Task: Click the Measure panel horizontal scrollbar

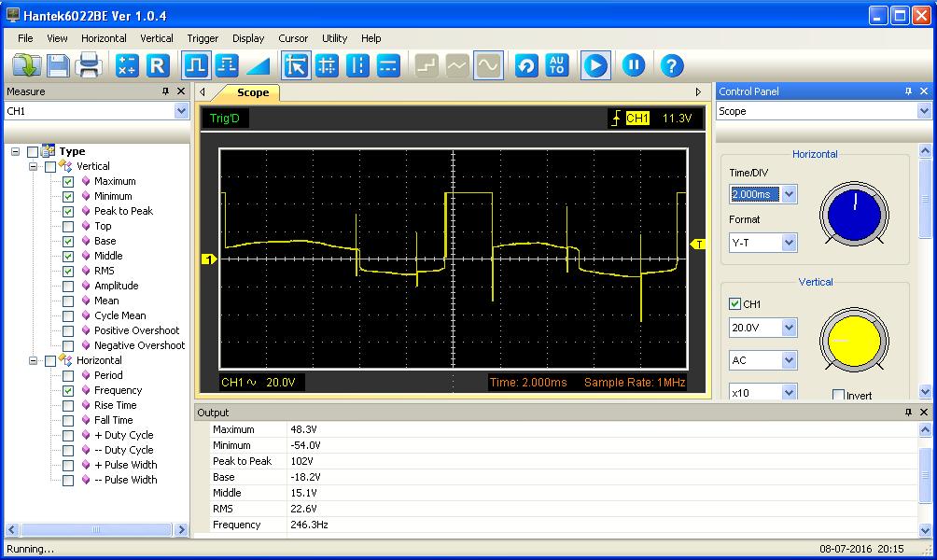Action: [x=96, y=529]
